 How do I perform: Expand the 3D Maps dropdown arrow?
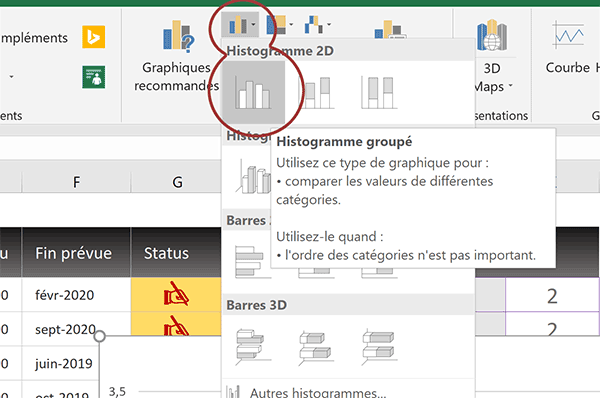tap(510, 86)
